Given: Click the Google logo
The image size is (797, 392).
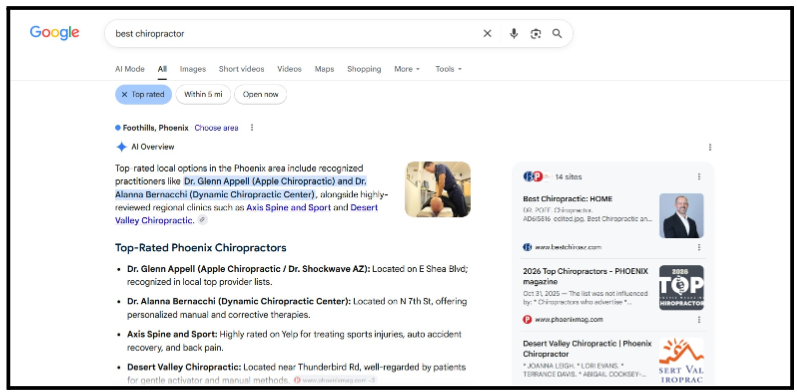Looking at the screenshot, I should [54, 33].
